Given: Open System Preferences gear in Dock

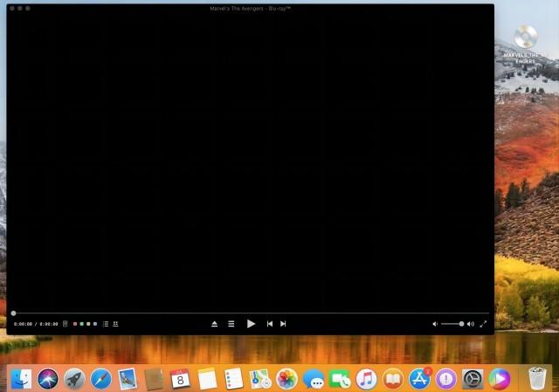Looking at the screenshot, I should pyautogui.click(x=473, y=379).
